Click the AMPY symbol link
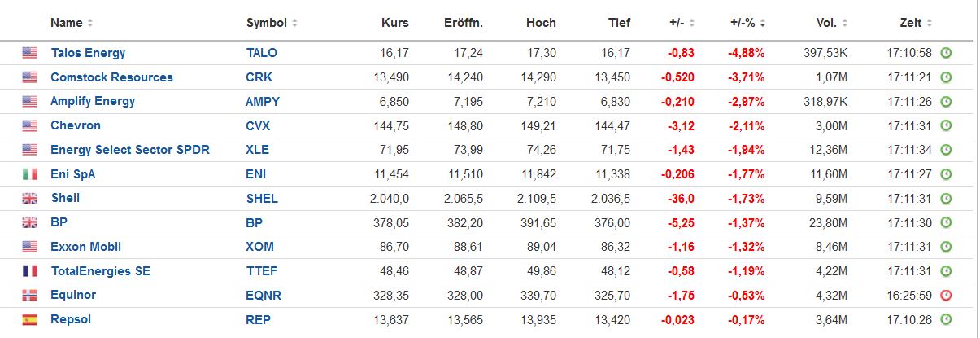This screenshot has width=980, height=338. pyautogui.click(x=262, y=101)
